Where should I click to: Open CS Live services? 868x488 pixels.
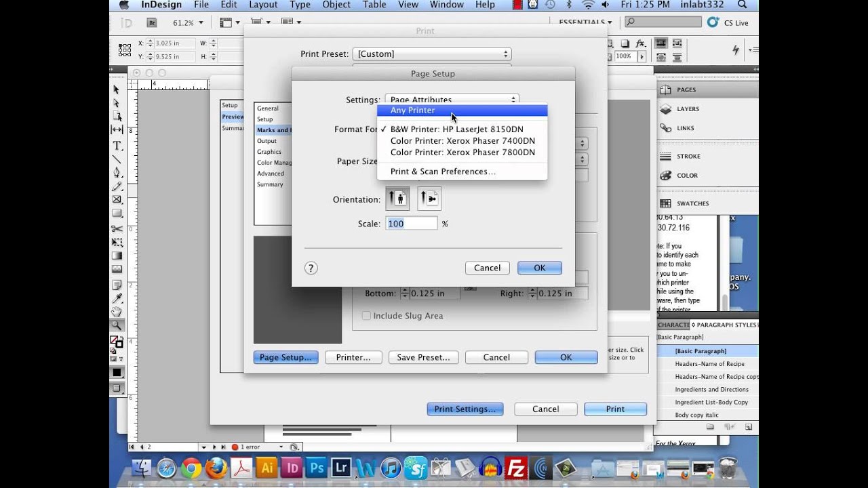pos(728,22)
